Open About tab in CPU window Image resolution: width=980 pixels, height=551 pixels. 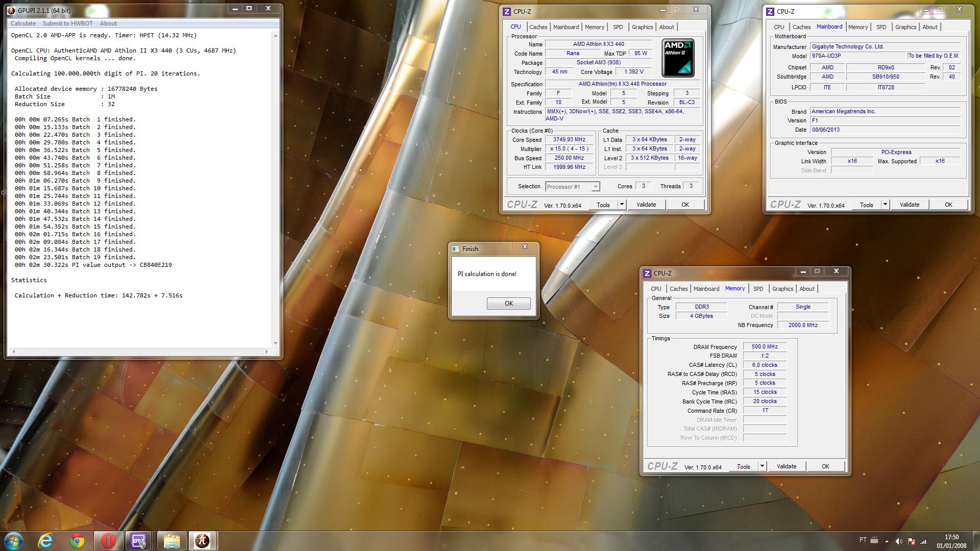click(x=667, y=27)
